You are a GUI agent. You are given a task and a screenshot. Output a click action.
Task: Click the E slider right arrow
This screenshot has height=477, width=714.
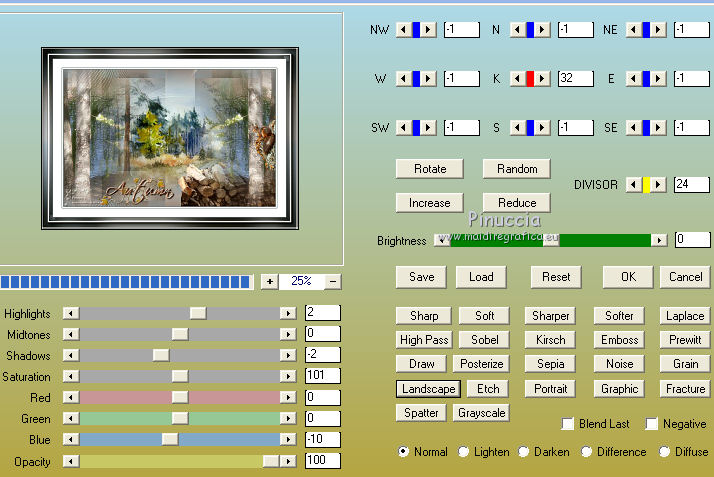tap(658, 79)
